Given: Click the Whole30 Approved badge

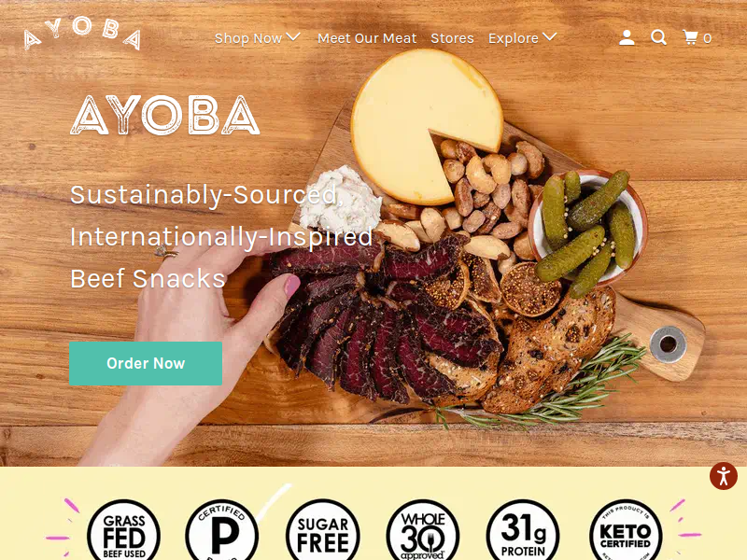Looking at the screenshot, I should click(423, 532).
